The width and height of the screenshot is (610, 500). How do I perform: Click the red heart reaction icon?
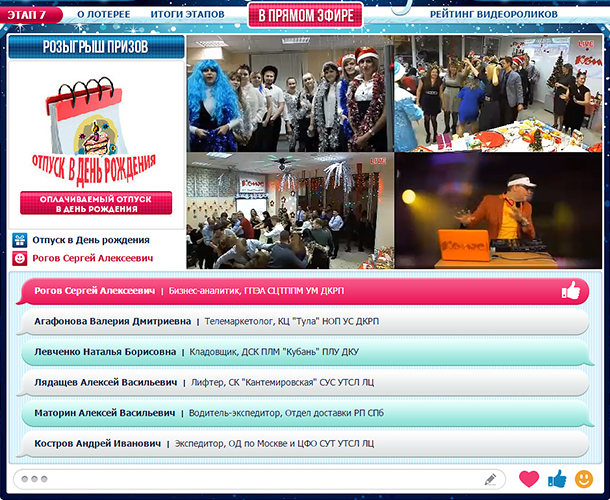[x=529, y=479]
